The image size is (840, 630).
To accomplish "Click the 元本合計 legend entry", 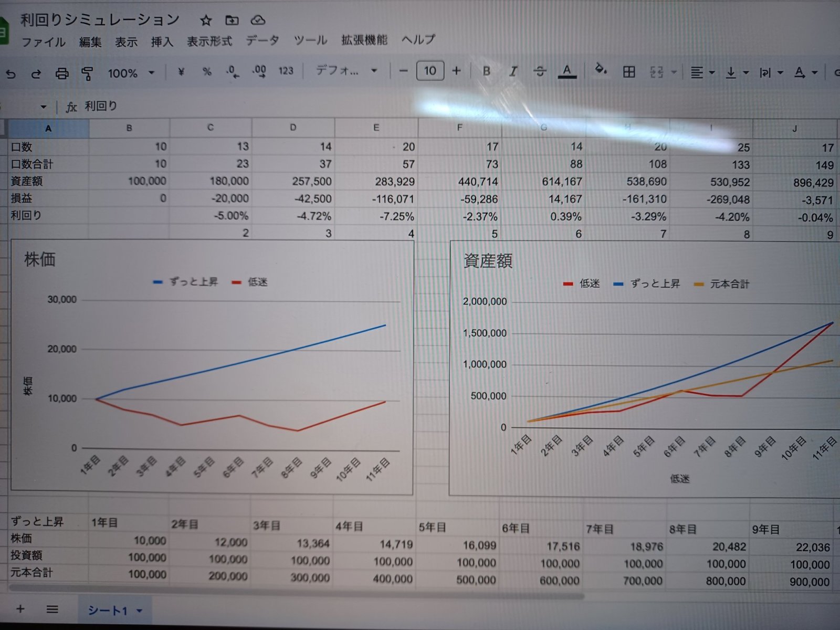I will tap(722, 284).
